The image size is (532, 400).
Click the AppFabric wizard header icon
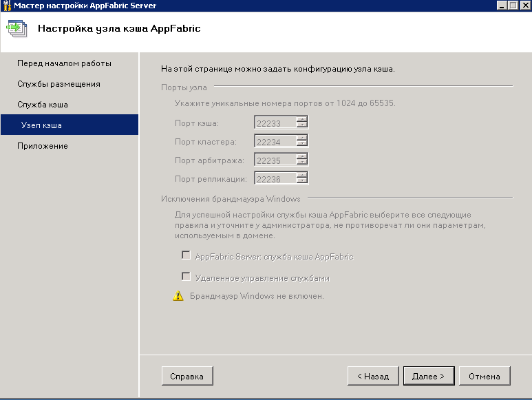[15, 29]
